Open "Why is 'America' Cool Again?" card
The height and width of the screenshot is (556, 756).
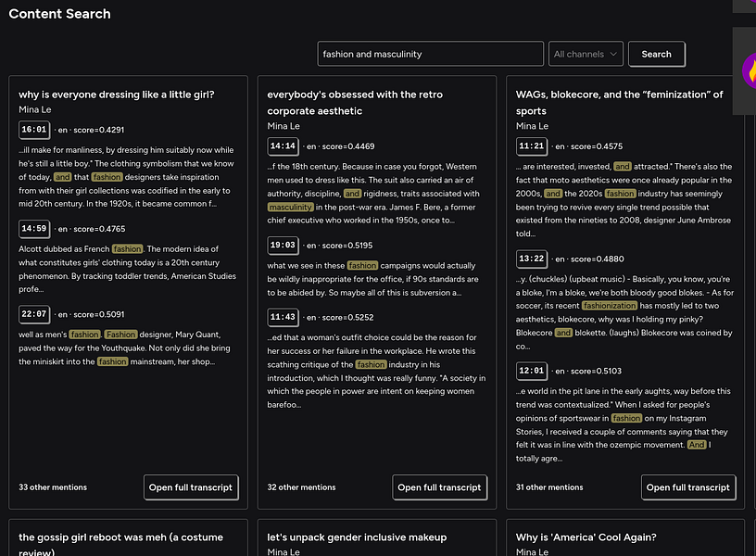click(586, 537)
